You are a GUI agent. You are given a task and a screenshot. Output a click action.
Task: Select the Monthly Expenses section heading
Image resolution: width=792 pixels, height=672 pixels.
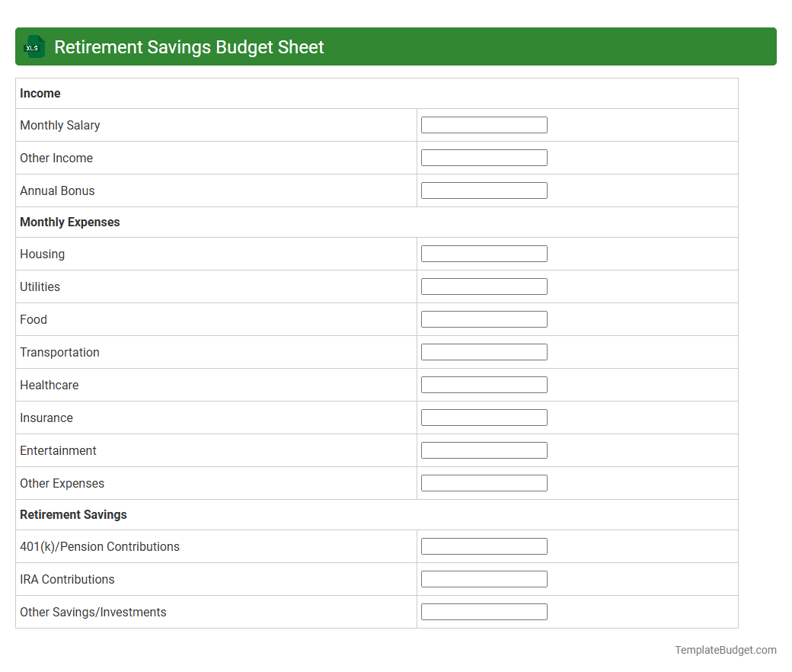tap(69, 222)
